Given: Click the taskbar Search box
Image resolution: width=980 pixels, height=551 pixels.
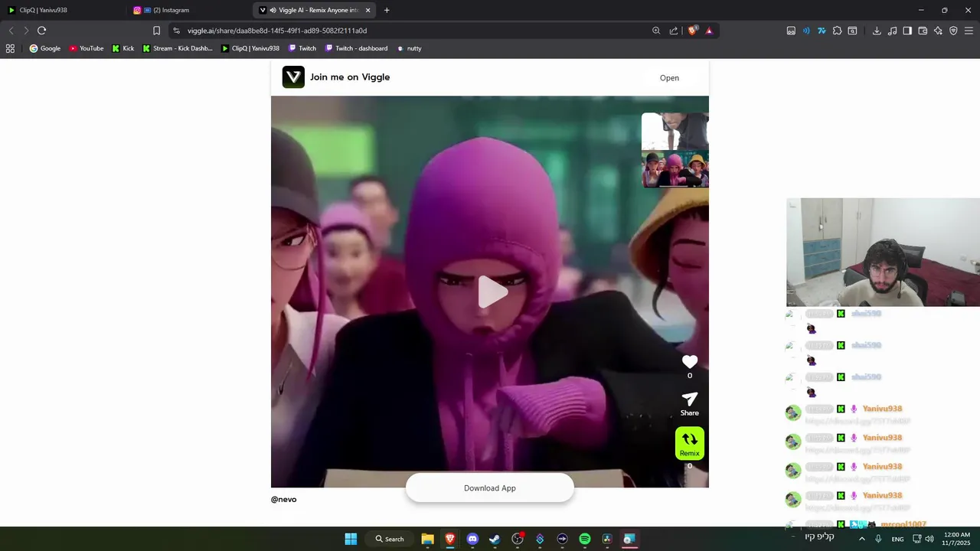Looking at the screenshot, I should coord(390,539).
